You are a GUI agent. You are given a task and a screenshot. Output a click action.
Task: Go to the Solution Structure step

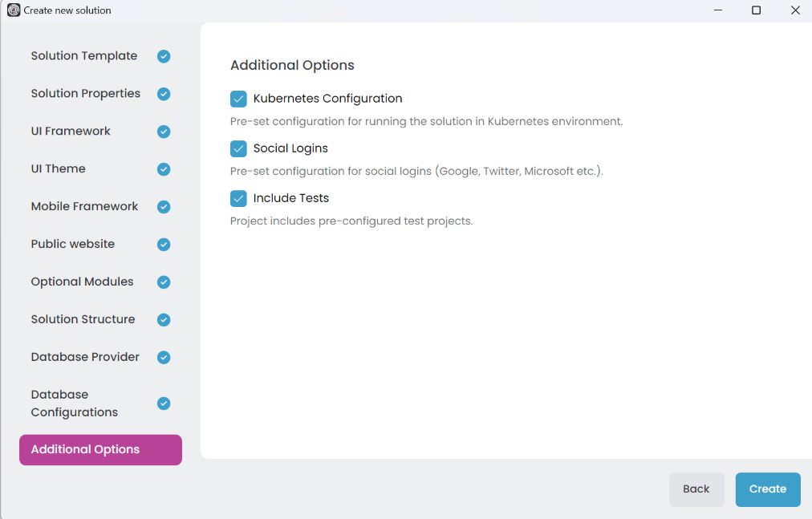[x=83, y=319]
